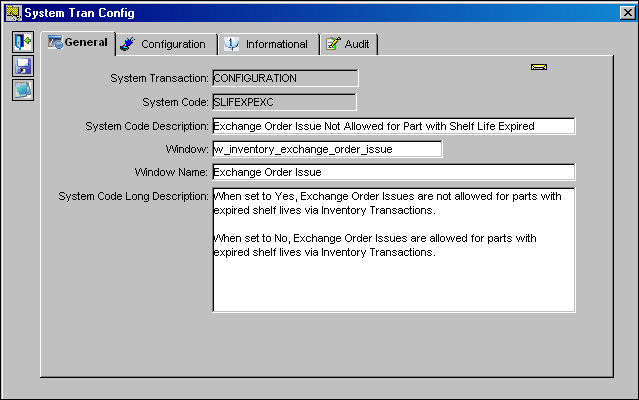This screenshot has width=639, height=400.
Task: Click the System Transaction field
Action: (285, 78)
